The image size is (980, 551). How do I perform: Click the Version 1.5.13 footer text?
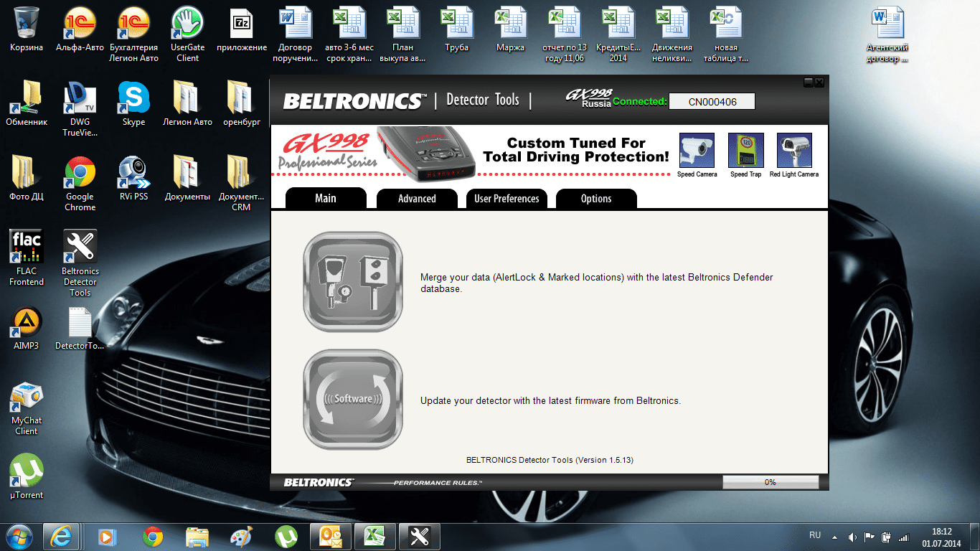coord(550,460)
